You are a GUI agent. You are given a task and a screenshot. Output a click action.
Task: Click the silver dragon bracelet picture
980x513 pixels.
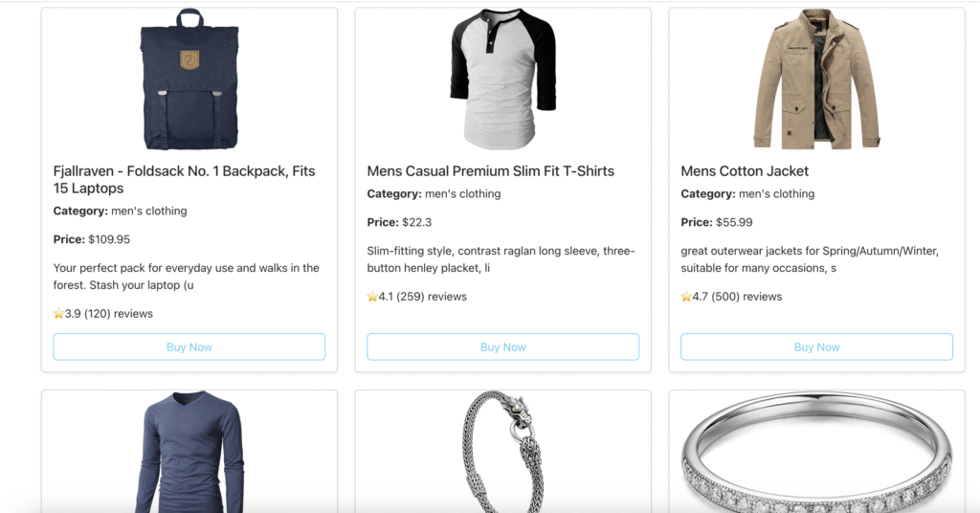pyautogui.click(x=502, y=450)
